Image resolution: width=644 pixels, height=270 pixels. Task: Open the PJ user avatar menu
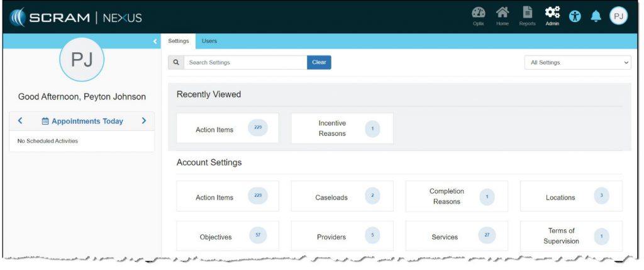tap(619, 16)
